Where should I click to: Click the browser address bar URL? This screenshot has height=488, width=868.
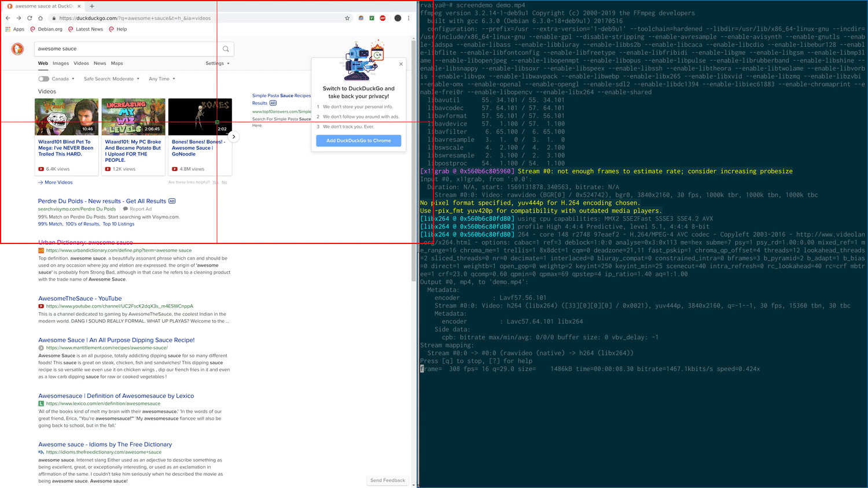[135, 18]
